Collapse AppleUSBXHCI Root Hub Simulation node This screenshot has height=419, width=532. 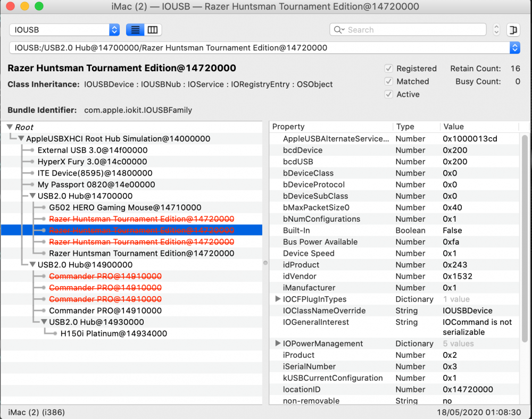[21, 139]
